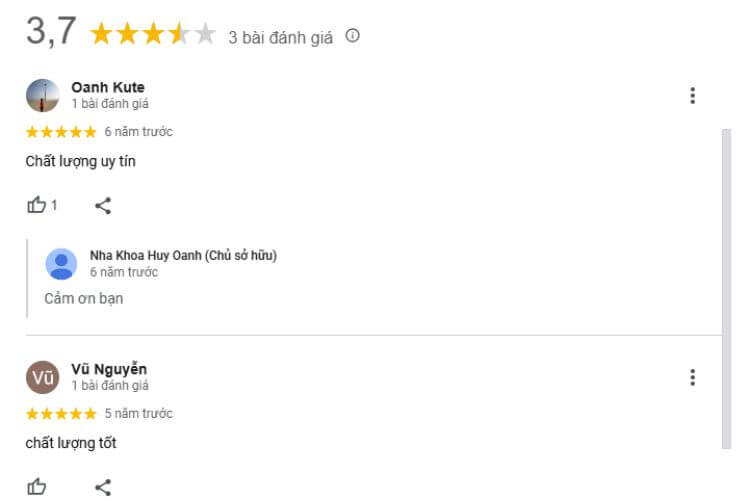Click the "3 bài đánh giá" review count
The width and height of the screenshot is (750, 501).
(x=281, y=37)
